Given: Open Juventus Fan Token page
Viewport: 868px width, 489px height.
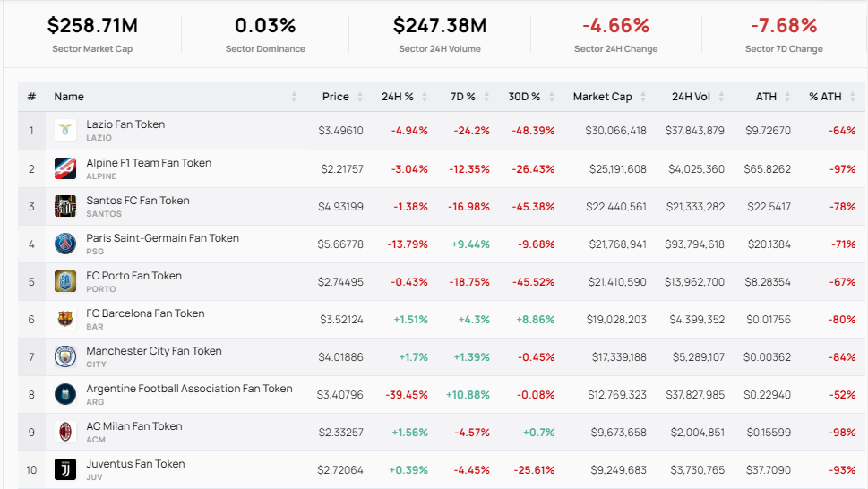Looking at the screenshot, I should 135,464.
